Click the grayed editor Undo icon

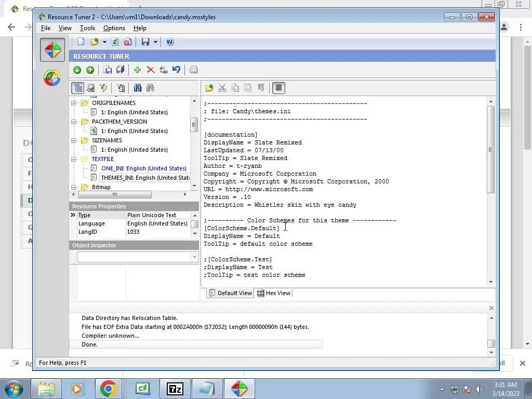pos(261,88)
